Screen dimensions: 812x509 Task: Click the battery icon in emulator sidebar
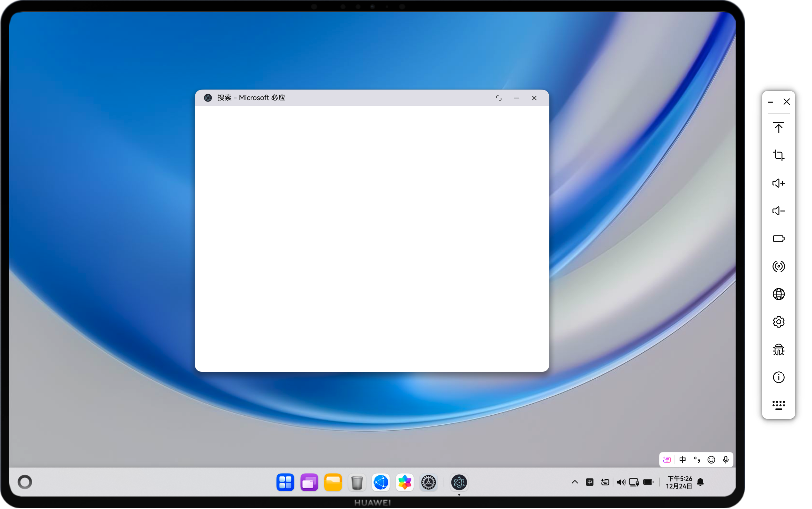[778, 239]
